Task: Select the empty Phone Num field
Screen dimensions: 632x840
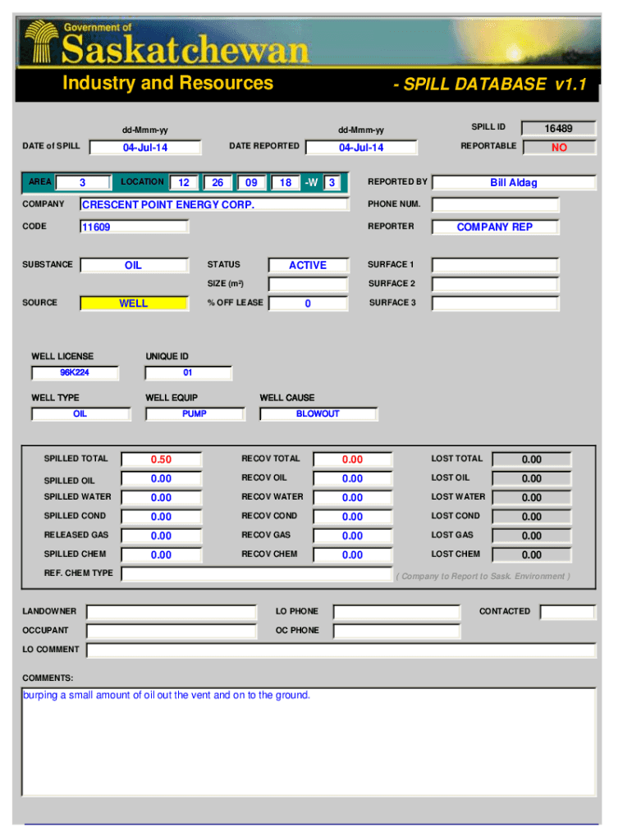Action: pos(495,204)
